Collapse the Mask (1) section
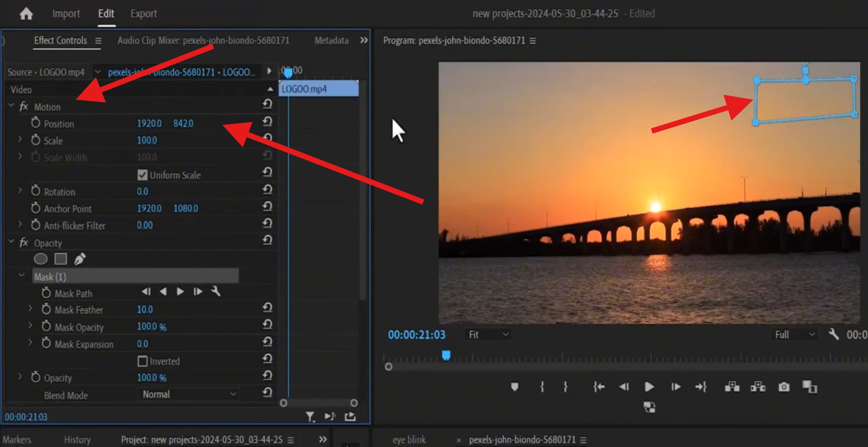 tap(21, 275)
